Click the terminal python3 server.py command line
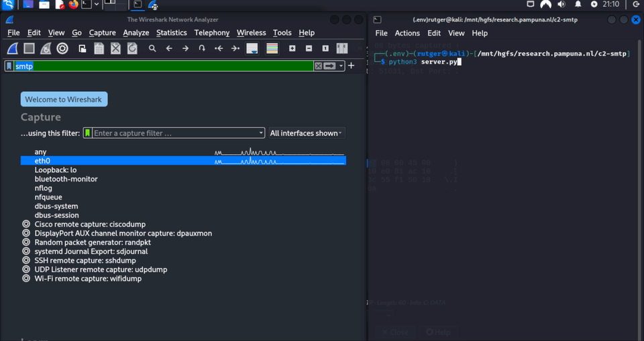Screen dimensions: 644x341 (x=423, y=62)
